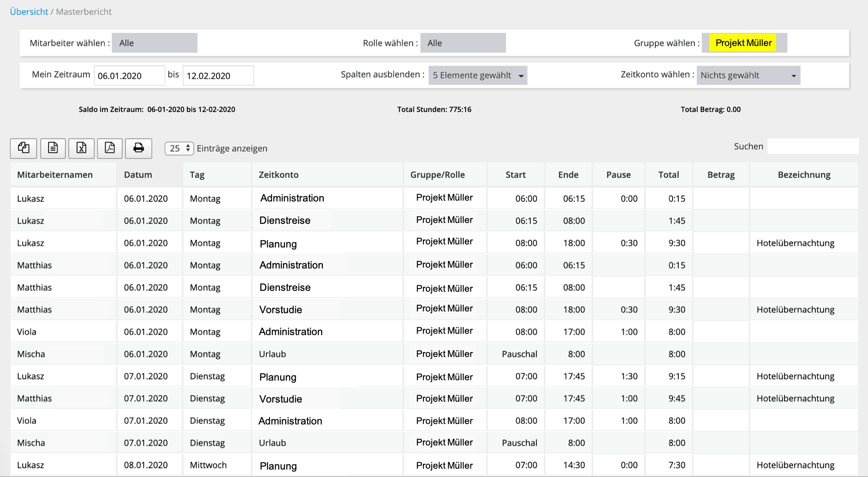Sort by Mitarbeiternamen column header

click(x=55, y=175)
